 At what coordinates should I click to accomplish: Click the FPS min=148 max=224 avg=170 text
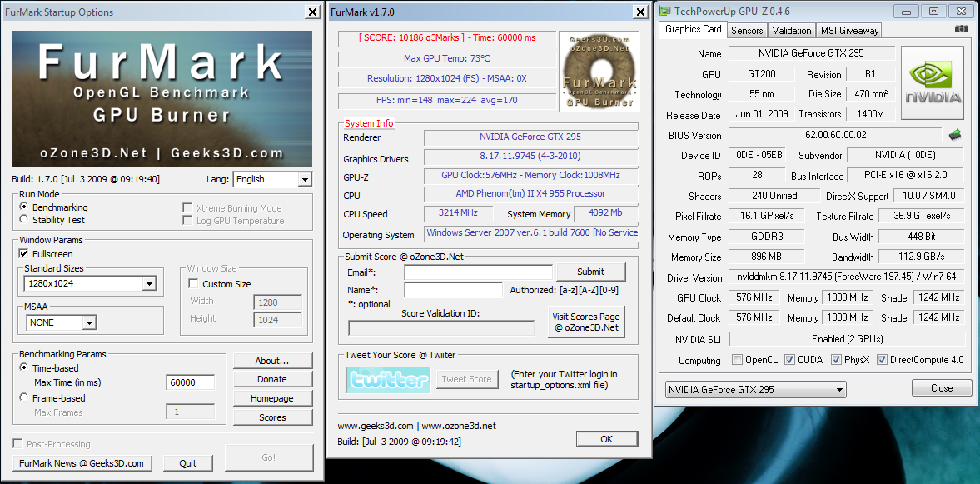(x=447, y=100)
